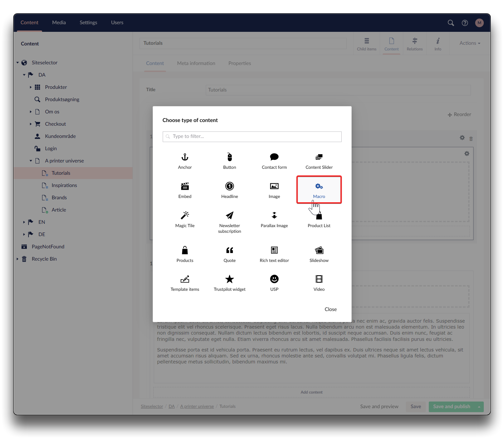Pick the Slideshow content type
The image size is (504, 439).
pyautogui.click(x=319, y=254)
